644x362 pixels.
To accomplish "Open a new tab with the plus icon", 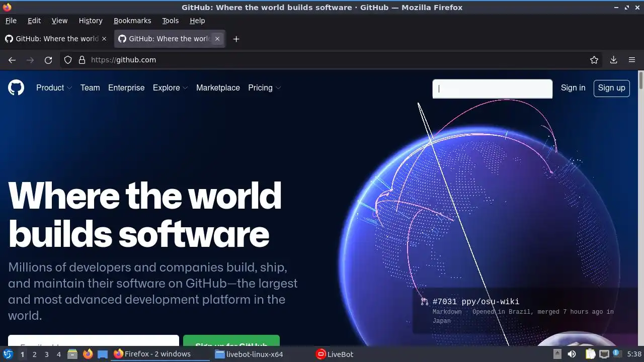I will pyautogui.click(x=236, y=39).
